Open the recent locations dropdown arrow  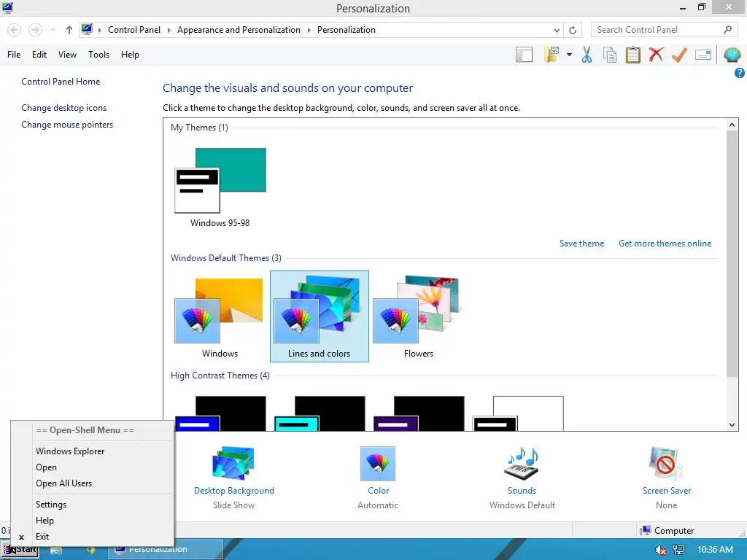[53, 30]
